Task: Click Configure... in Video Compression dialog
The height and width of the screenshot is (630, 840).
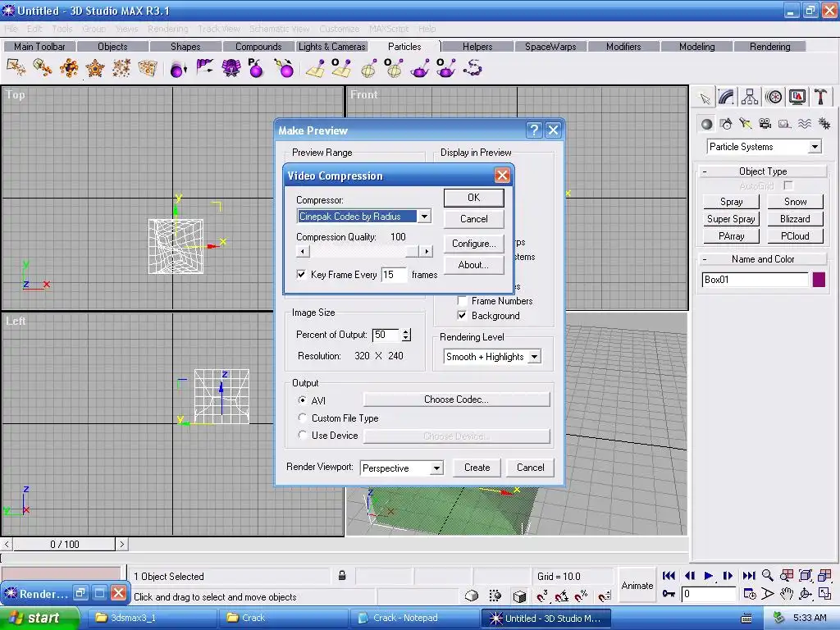Action: [x=473, y=244]
